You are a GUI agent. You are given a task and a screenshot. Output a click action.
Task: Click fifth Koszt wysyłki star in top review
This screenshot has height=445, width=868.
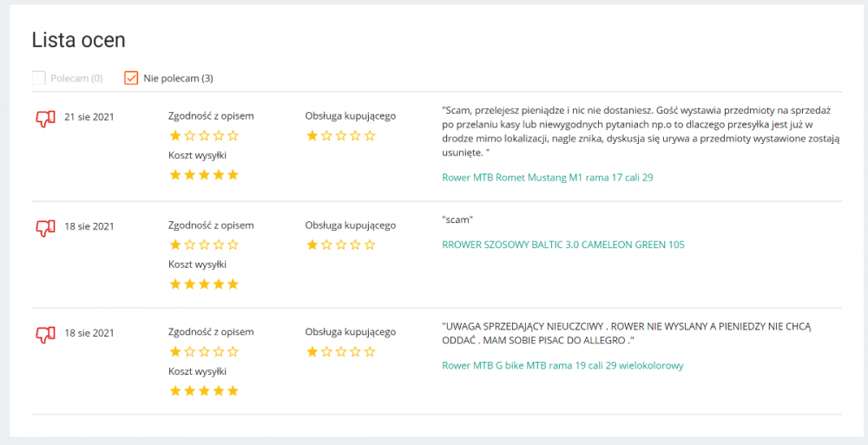pyautogui.click(x=233, y=174)
